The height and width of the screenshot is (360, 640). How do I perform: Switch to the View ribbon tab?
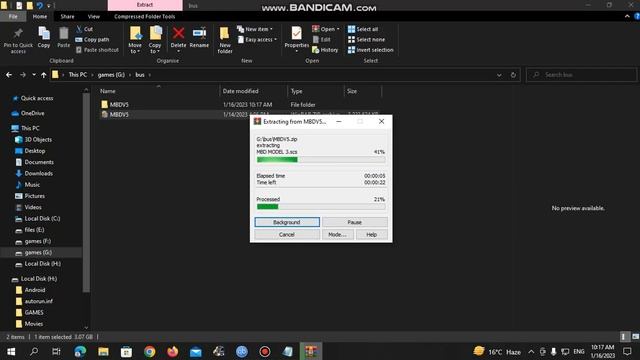coord(93,16)
